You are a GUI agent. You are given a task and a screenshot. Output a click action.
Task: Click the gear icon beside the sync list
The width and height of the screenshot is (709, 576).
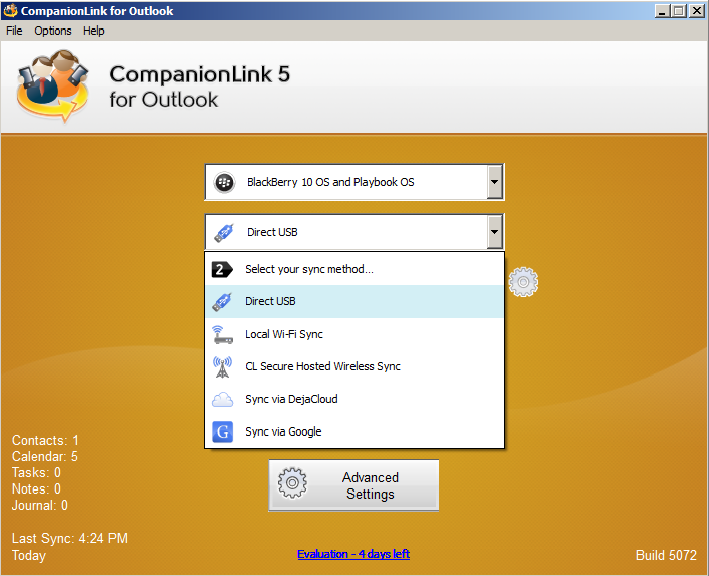523,282
